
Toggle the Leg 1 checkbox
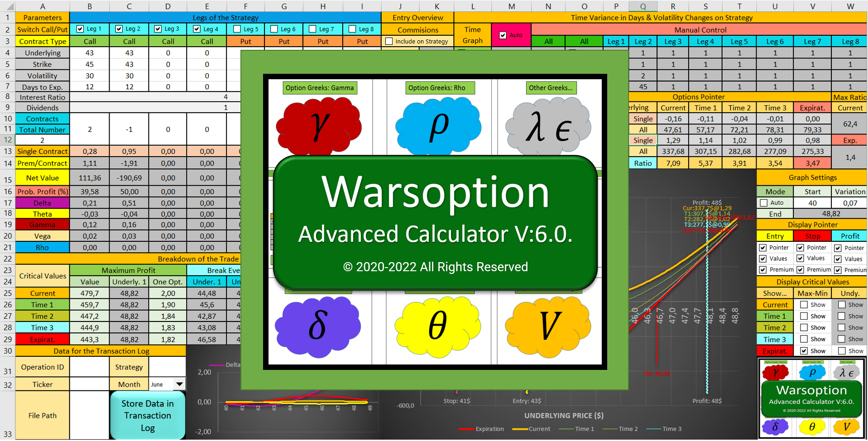(x=80, y=29)
